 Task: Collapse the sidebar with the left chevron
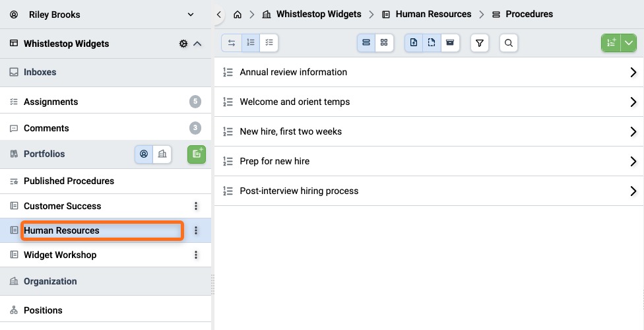pyautogui.click(x=219, y=15)
